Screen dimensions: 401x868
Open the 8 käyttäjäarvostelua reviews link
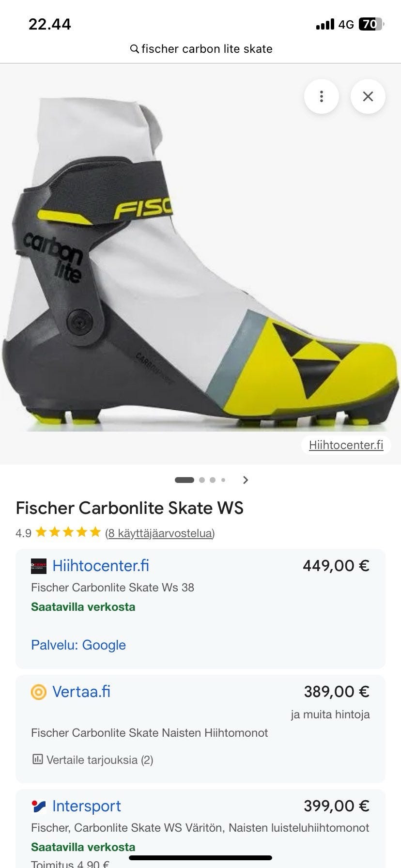(x=160, y=533)
